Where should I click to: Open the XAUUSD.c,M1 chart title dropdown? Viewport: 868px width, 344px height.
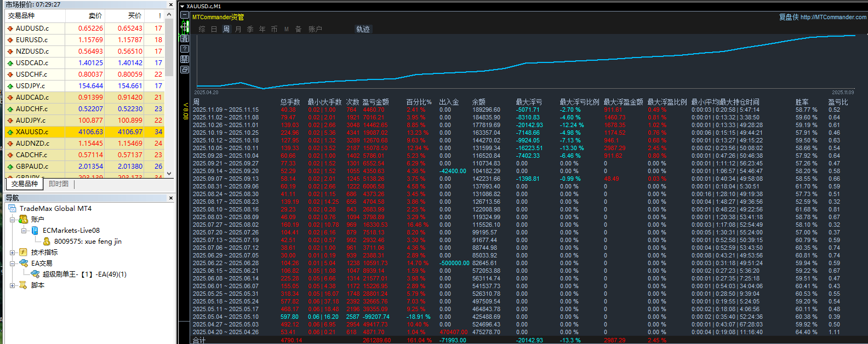click(x=182, y=7)
